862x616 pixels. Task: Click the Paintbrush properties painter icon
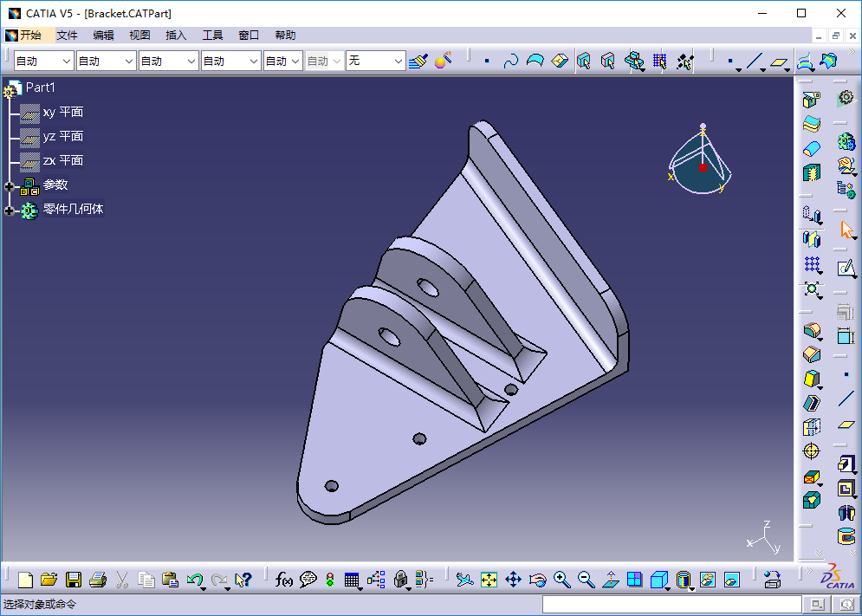(x=418, y=61)
